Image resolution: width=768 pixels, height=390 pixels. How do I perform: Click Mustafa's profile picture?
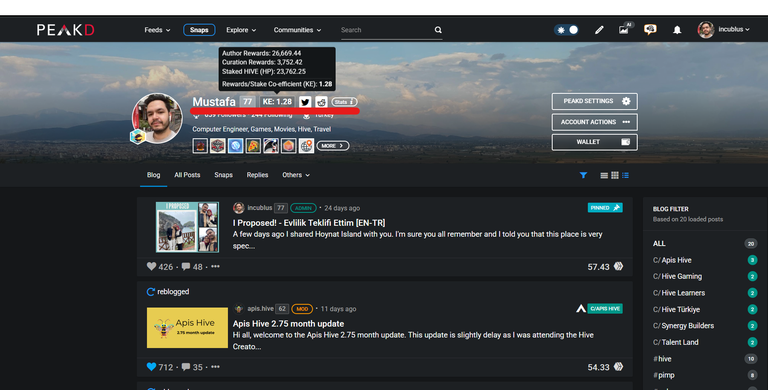(x=157, y=119)
